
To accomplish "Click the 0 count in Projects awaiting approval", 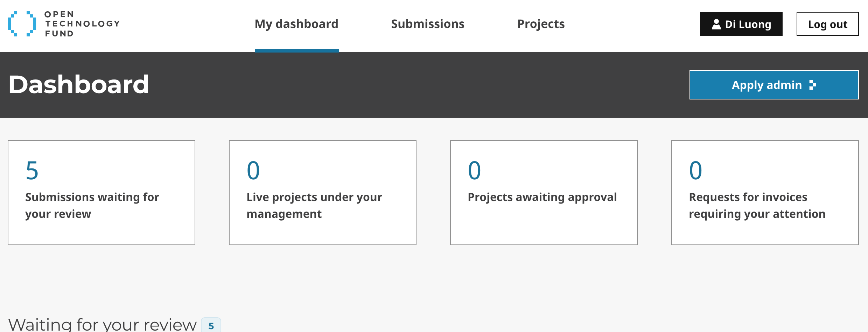I will (x=474, y=171).
